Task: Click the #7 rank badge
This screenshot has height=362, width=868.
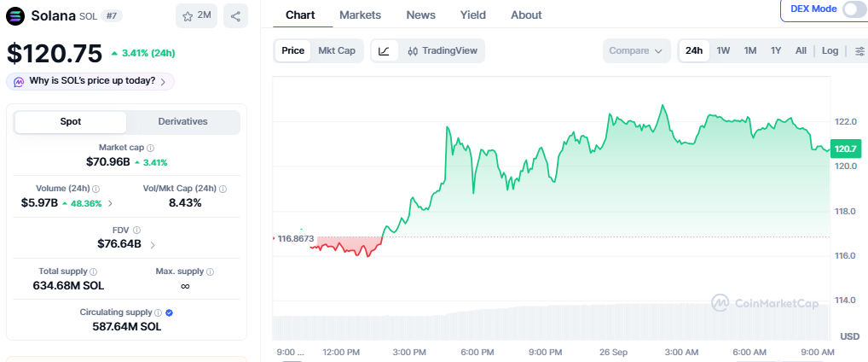Action: (112, 16)
